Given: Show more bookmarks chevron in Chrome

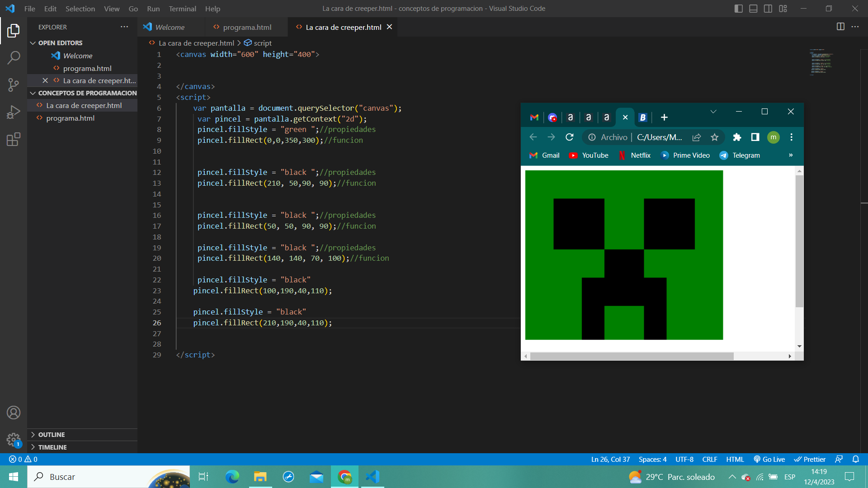Looking at the screenshot, I should tap(791, 155).
